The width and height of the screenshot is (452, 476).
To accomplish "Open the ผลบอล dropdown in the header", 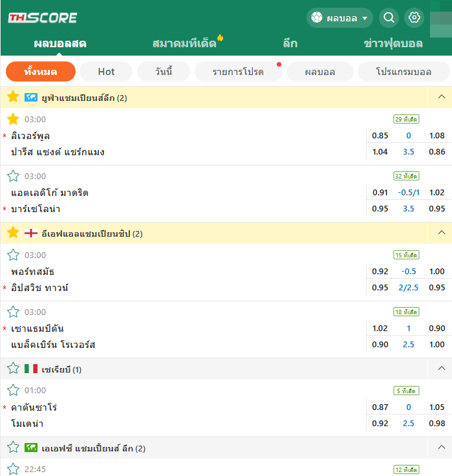I will pyautogui.click(x=341, y=18).
